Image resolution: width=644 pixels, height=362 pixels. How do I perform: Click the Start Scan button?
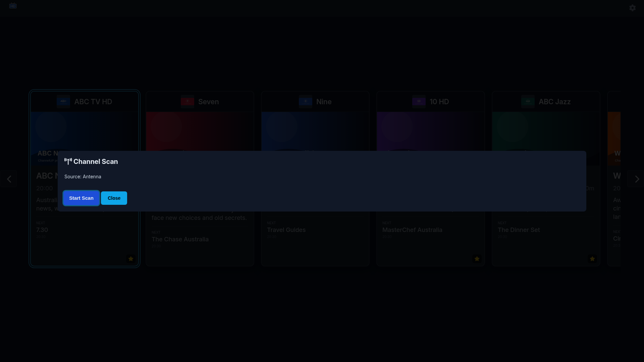[x=81, y=198]
